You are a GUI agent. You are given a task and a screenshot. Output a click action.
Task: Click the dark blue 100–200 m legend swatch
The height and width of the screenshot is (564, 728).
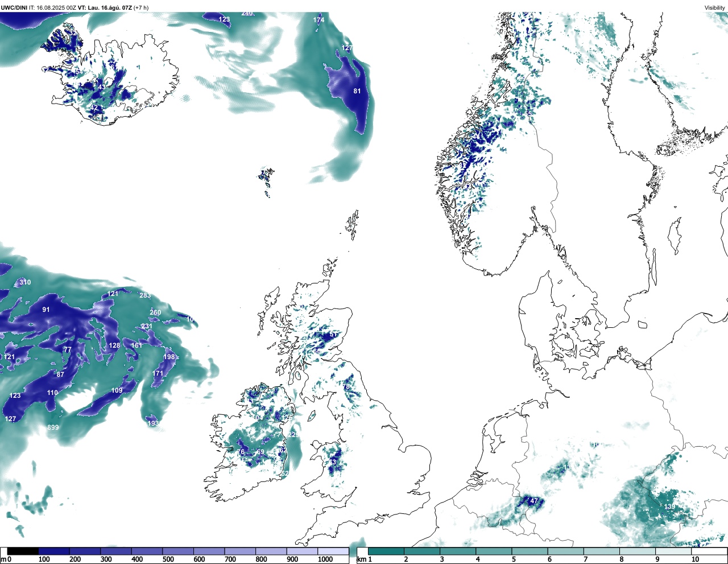(54, 551)
